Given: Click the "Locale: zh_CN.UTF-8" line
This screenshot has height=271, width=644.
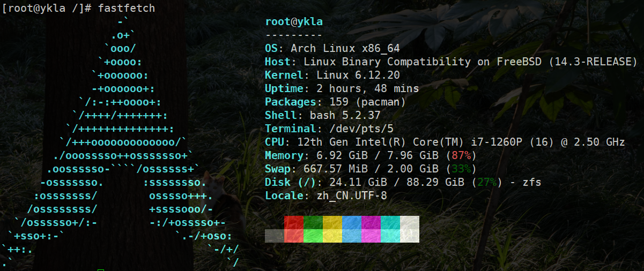Looking at the screenshot, I should (x=326, y=195).
